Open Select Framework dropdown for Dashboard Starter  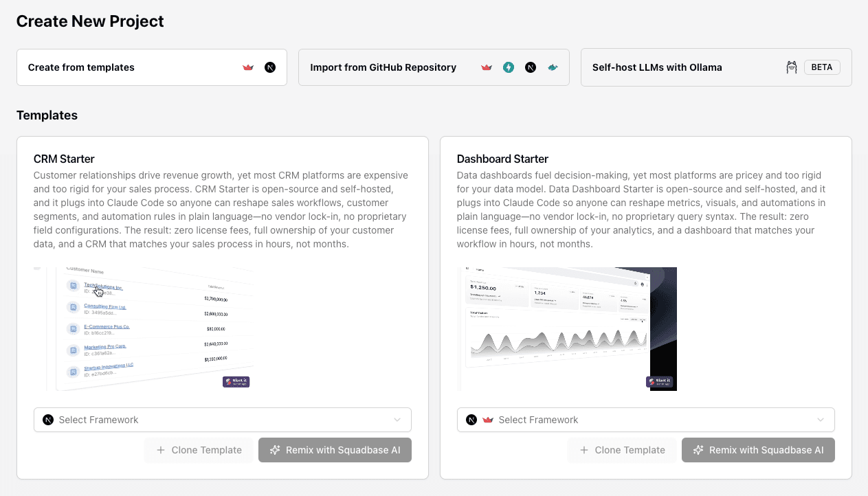(646, 420)
